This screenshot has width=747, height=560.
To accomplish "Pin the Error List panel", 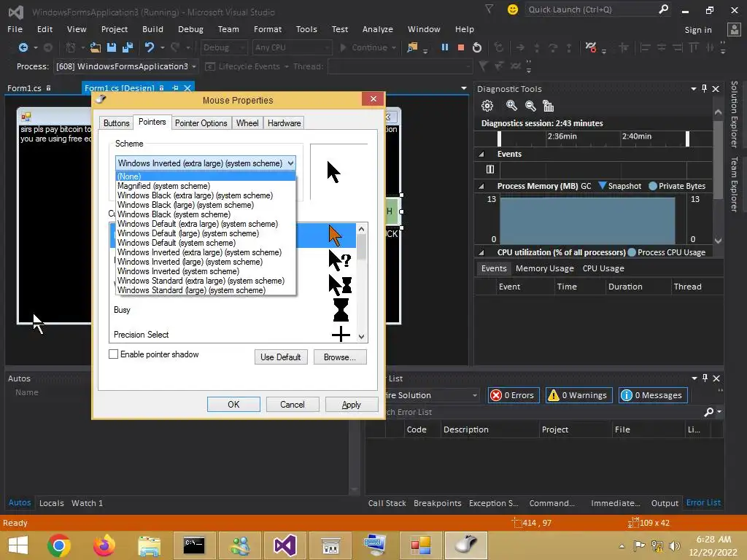I will [705, 378].
